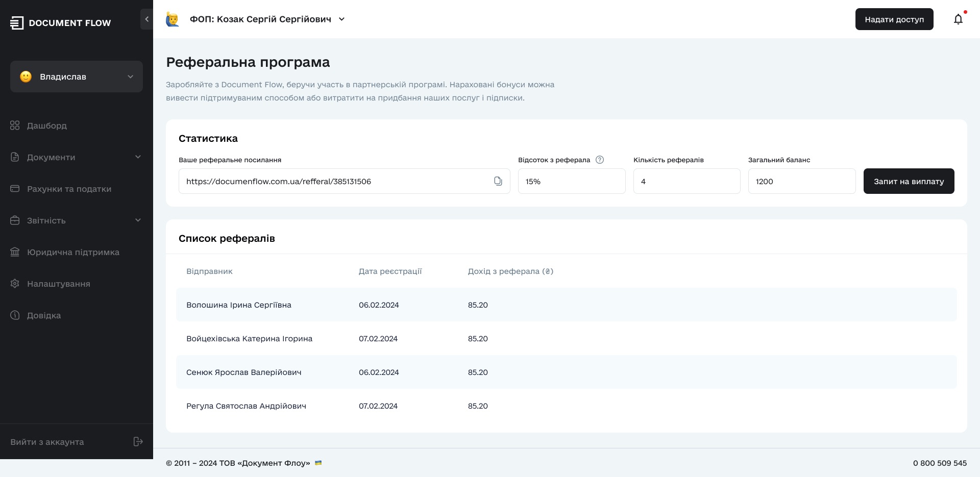
Task: Click the Звітність briefcase icon
Action: pos(15,220)
